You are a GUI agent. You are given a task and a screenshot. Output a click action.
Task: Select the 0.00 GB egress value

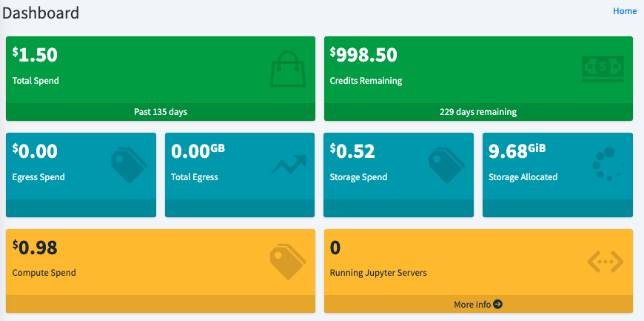pyautogui.click(x=198, y=151)
